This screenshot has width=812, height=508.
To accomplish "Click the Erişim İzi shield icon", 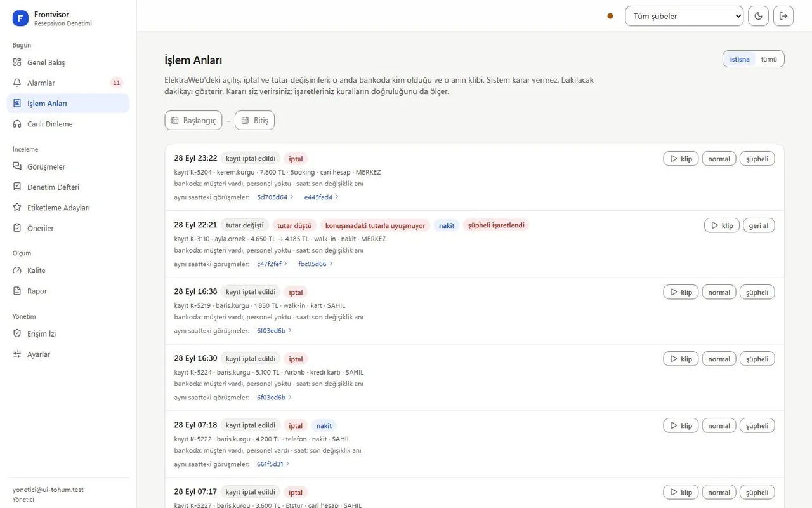I will [17, 333].
